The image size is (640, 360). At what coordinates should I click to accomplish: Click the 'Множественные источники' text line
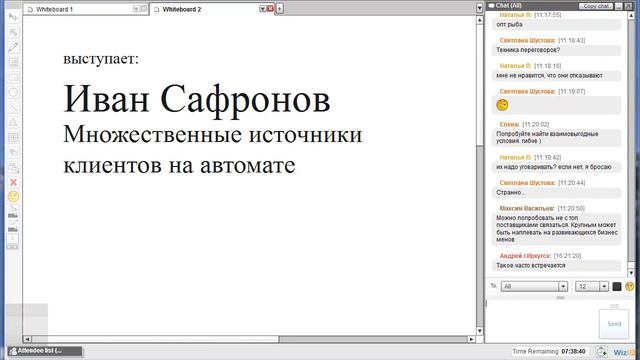coord(213,134)
